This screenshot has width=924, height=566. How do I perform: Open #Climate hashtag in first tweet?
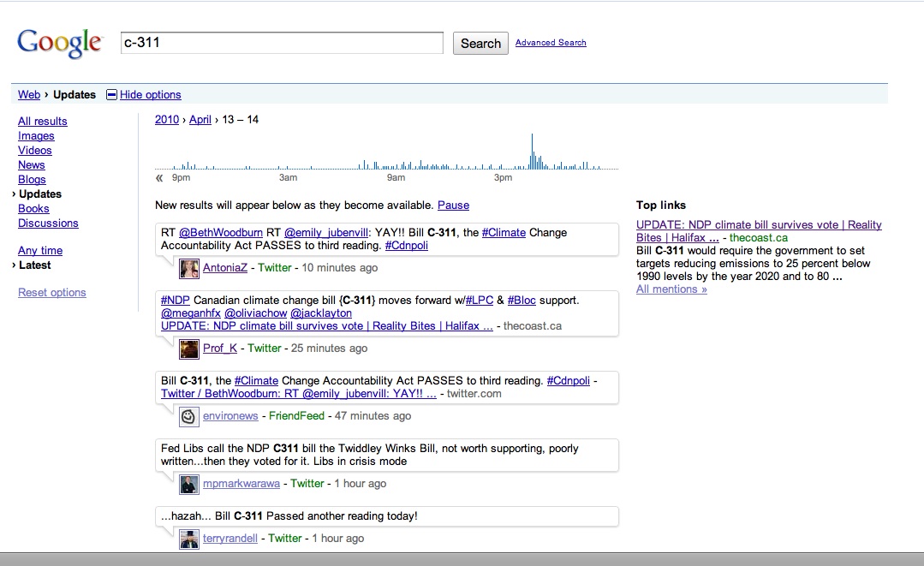click(x=504, y=233)
